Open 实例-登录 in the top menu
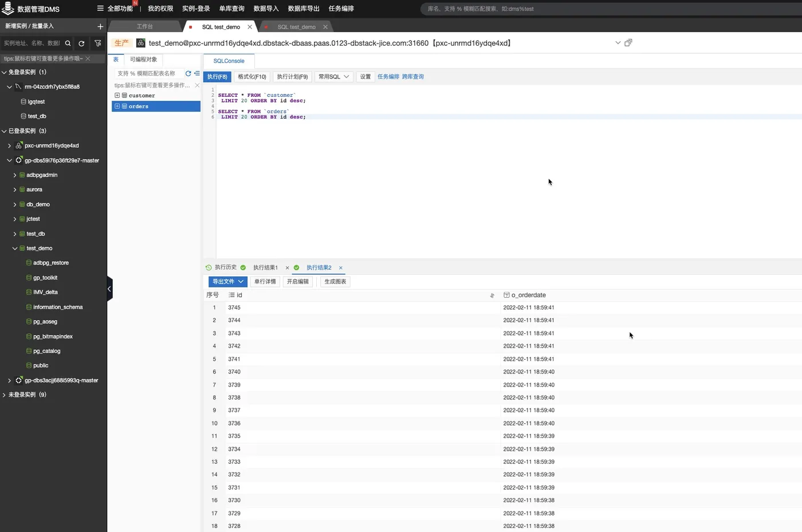The height and width of the screenshot is (532, 802). click(196, 9)
